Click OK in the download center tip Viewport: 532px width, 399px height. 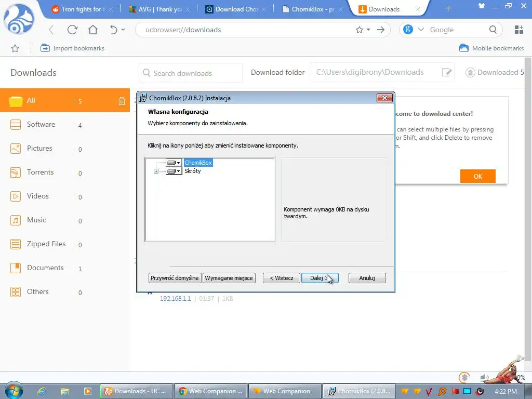pos(478,176)
